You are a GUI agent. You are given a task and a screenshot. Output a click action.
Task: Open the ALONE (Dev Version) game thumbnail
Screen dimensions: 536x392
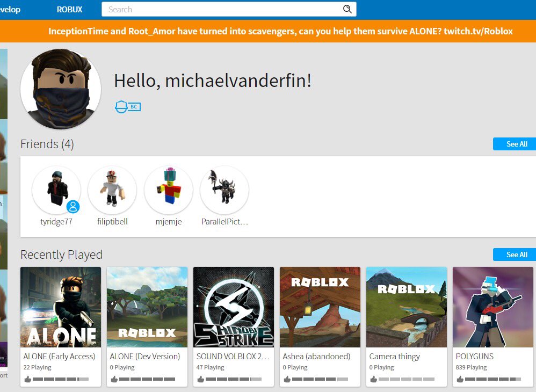coord(147,307)
